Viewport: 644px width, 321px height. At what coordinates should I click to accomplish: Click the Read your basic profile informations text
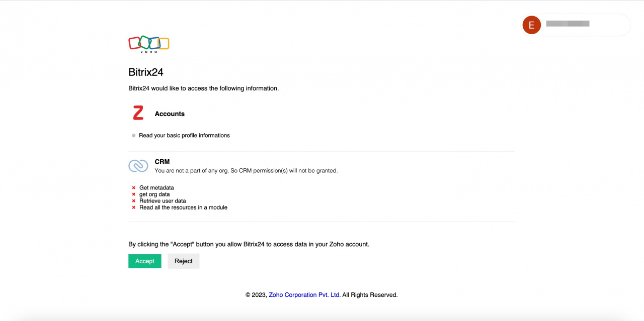pos(185,135)
